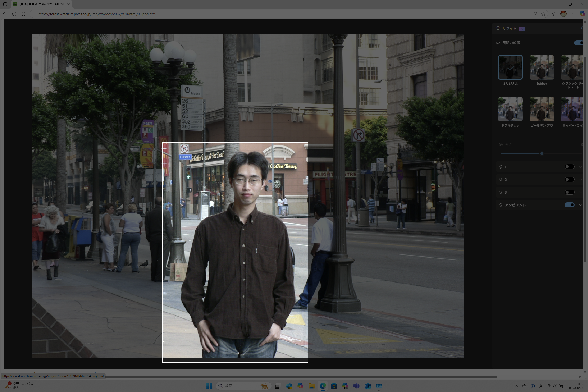Open the favorites list icon

coord(554,14)
